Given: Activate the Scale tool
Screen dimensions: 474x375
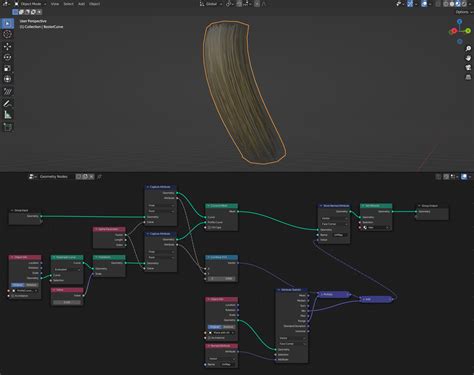Looking at the screenshot, I should coord(7,68).
